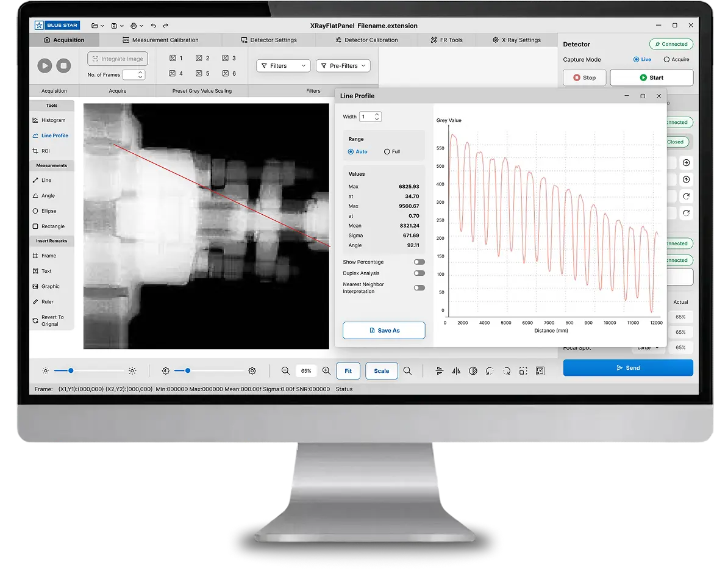The image size is (728, 573).
Task: Click the zoom out magnifier icon
Action: pos(285,370)
